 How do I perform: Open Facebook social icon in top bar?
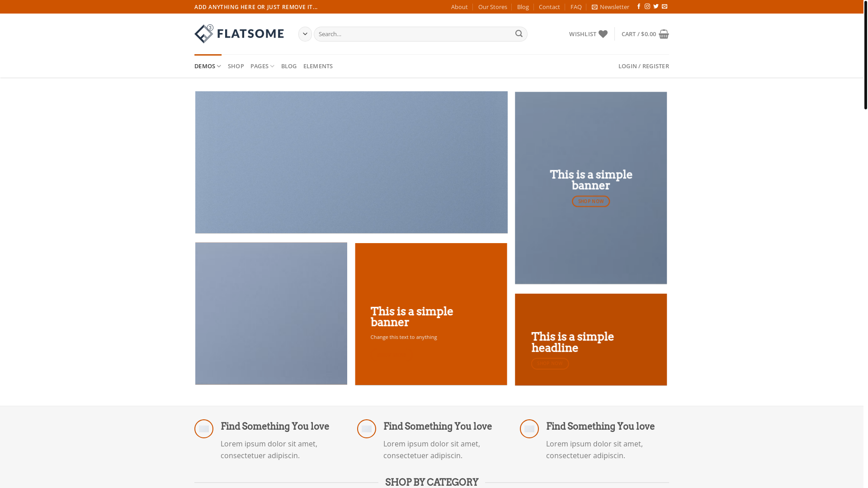coord(639,7)
